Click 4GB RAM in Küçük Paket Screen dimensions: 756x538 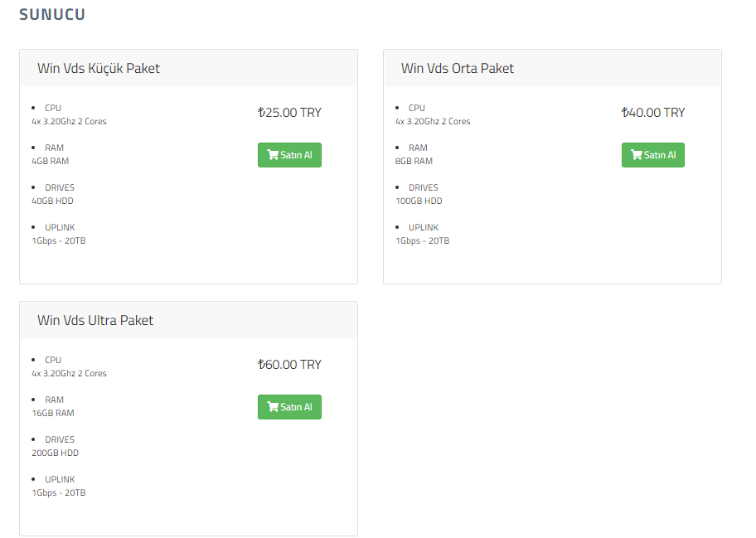pos(50,161)
